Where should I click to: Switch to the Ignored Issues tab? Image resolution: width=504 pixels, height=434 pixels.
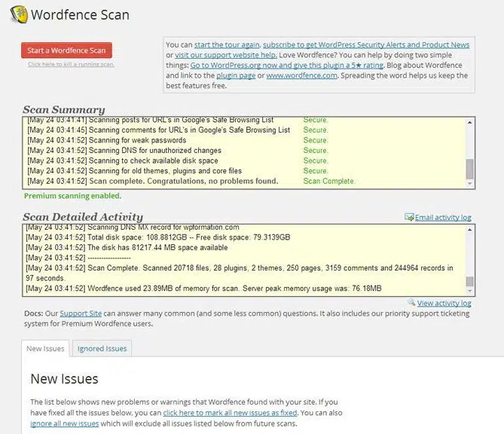(x=102, y=349)
